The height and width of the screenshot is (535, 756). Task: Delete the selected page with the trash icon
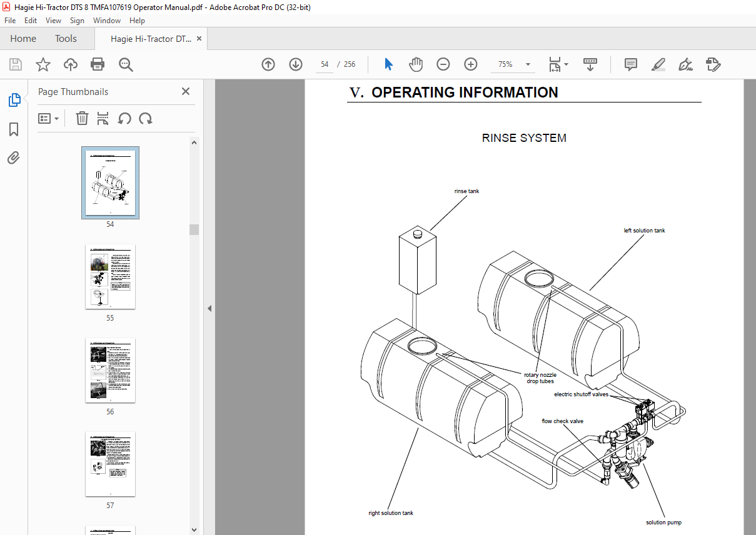pyautogui.click(x=82, y=118)
